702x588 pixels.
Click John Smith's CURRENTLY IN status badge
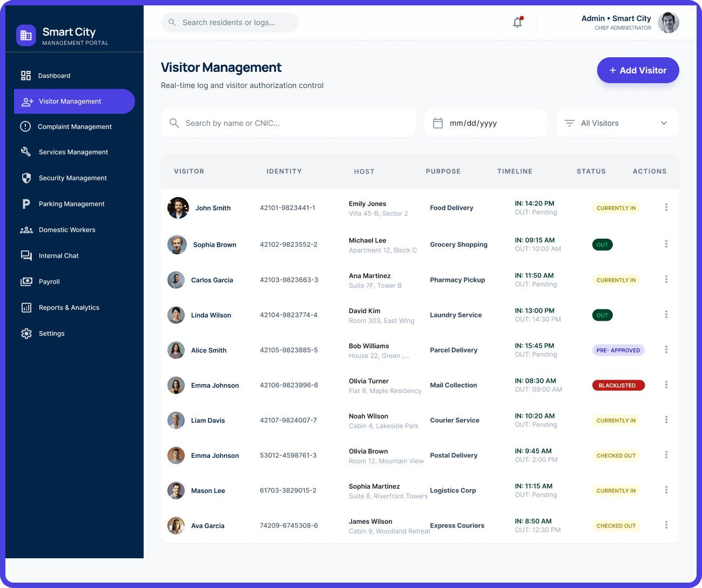click(x=616, y=208)
